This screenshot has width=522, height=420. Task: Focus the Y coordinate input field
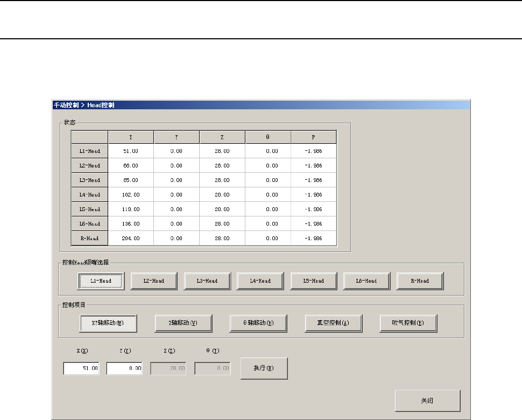tap(124, 368)
